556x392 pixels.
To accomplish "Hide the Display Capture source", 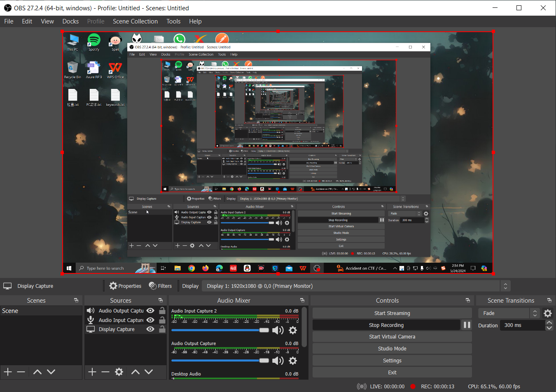I will click(x=150, y=329).
